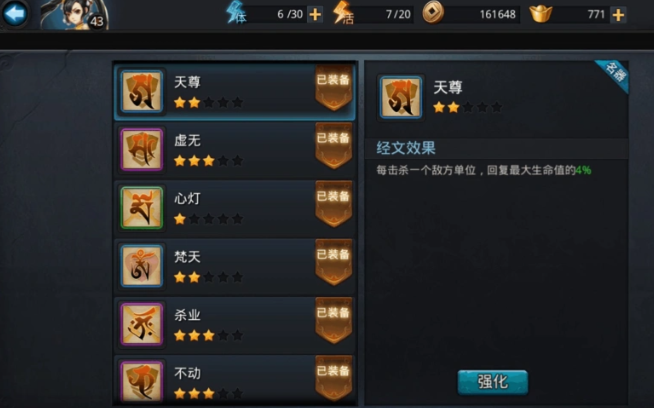This screenshot has width=654, height=408.
Task: Toggle the 已装备 badge on 心灯
Action: tap(333, 204)
